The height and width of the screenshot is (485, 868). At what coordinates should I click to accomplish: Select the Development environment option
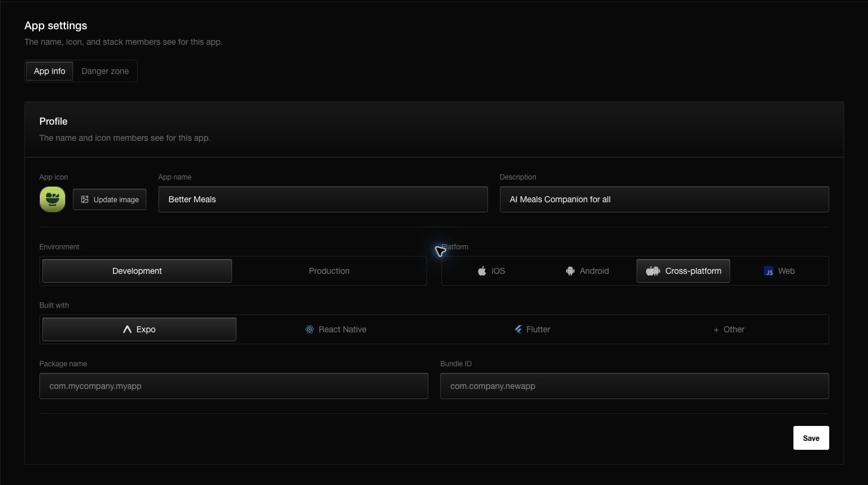137,271
